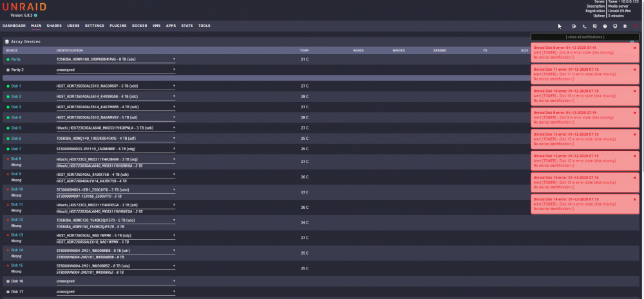Click the green status dot for Parity
644x299 pixels.
(8, 59)
